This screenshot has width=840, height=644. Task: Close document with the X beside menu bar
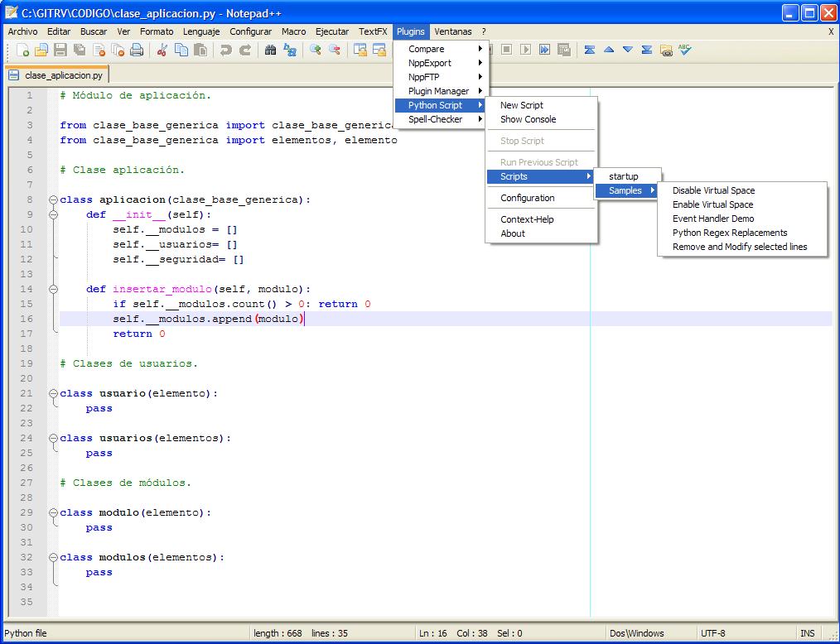tap(831, 31)
